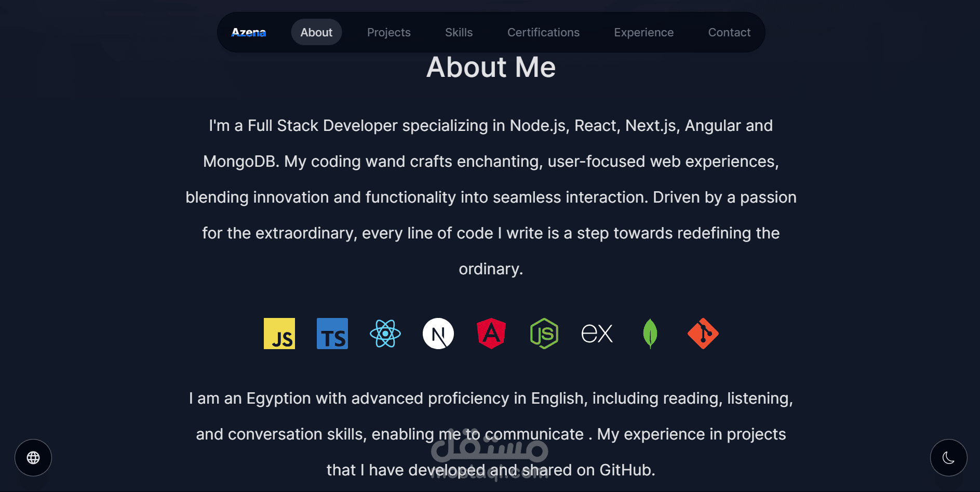The image size is (980, 492).
Task: Click the MongoDB green leaf icon
Action: [x=650, y=334]
